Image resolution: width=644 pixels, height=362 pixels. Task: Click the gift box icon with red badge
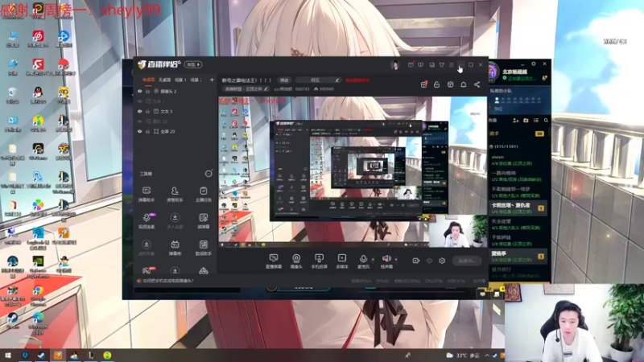424,84
